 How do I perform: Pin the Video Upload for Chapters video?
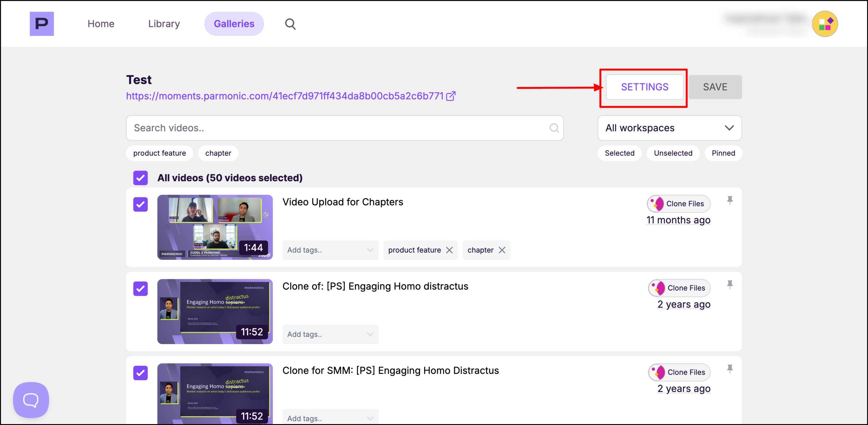tap(730, 200)
